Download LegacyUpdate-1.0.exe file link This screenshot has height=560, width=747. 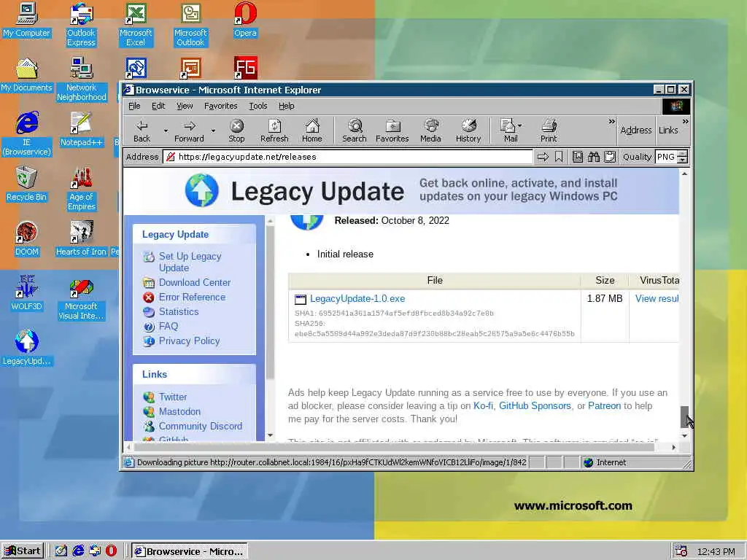coord(357,298)
